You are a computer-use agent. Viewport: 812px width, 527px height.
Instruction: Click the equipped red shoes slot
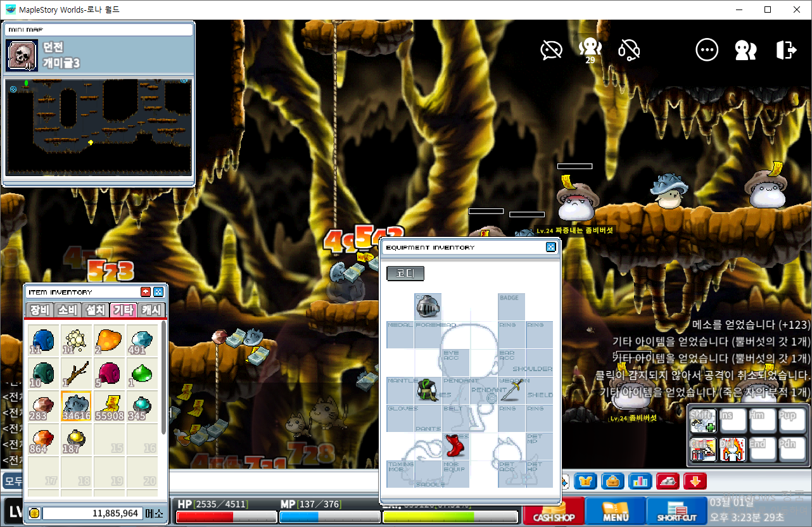click(x=455, y=445)
